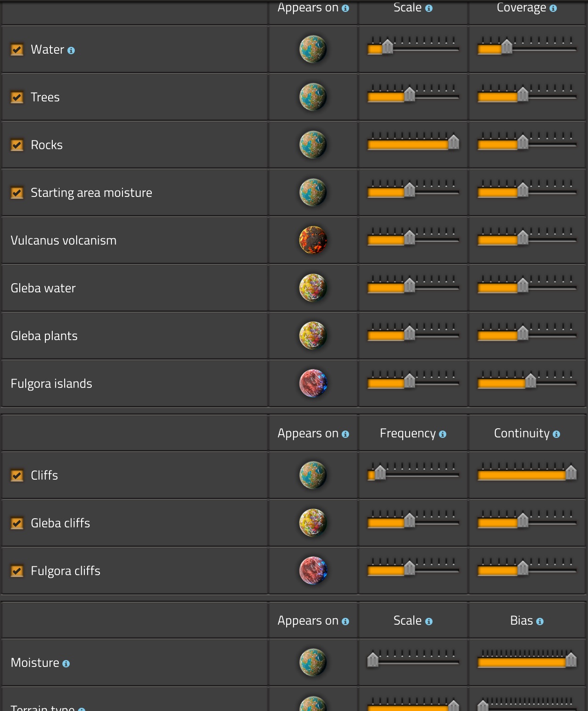Click the Fulgora planet icon for Fulgora islands

pos(313,383)
